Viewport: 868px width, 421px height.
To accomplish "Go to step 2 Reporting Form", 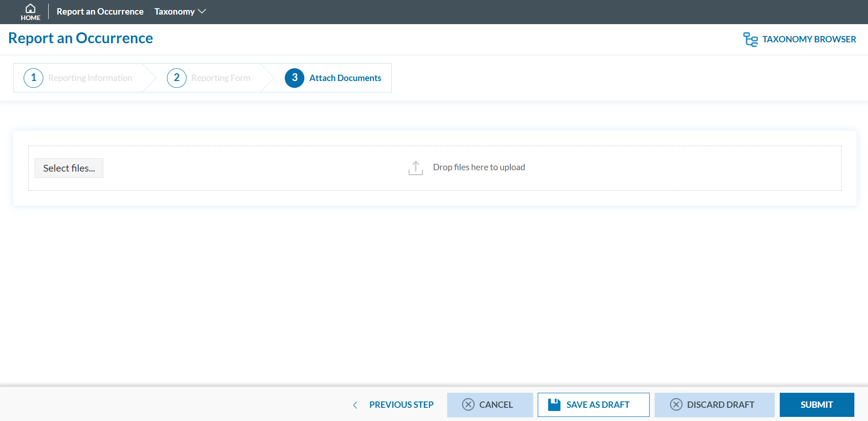I will click(x=209, y=78).
